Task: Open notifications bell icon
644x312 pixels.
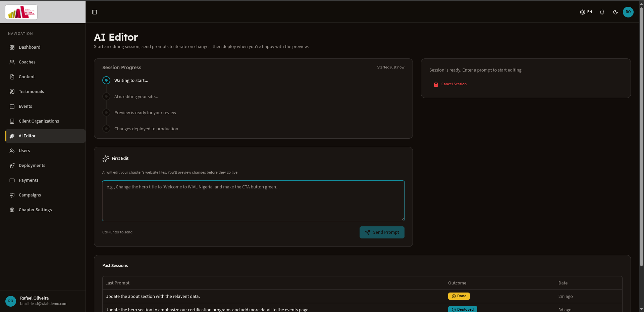Action: [x=602, y=12]
